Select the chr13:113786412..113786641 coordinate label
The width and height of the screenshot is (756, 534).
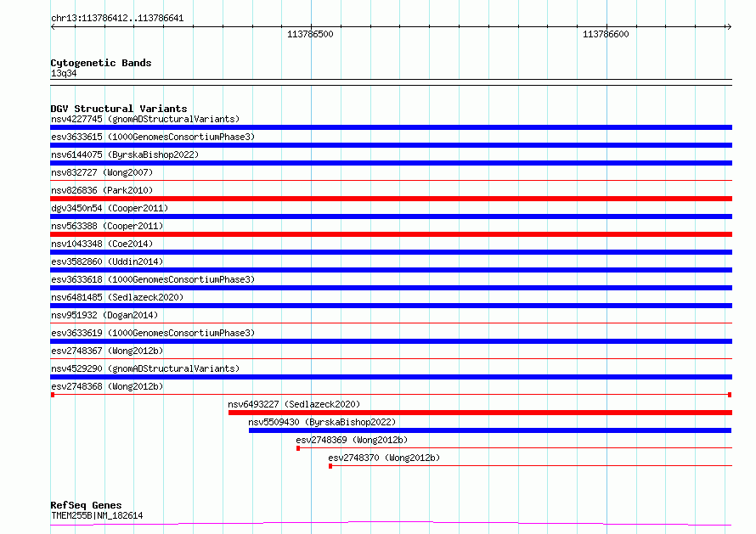tap(117, 19)
